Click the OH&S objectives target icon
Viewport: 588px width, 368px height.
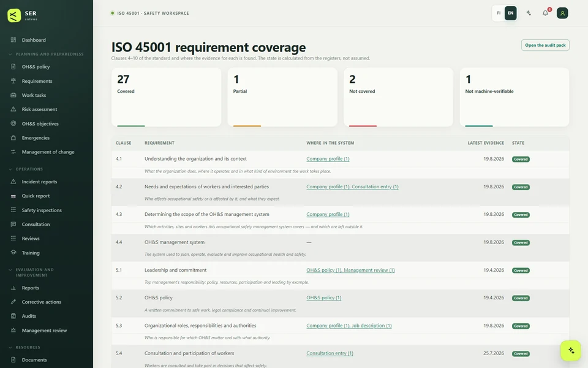coord(13,123)
